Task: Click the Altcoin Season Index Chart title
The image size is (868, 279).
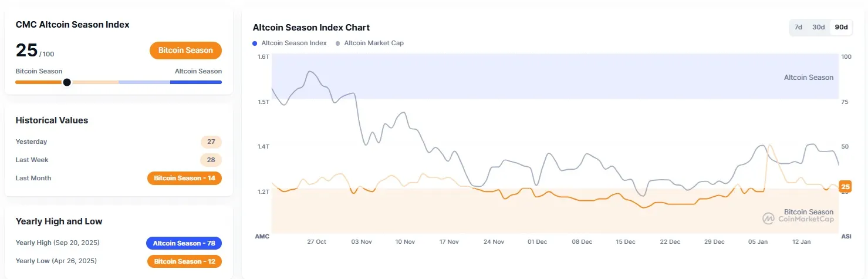Action: [311, 28]
